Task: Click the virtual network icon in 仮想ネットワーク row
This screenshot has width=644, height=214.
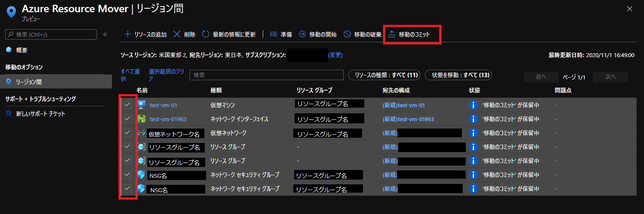Action: click(141, 133)
